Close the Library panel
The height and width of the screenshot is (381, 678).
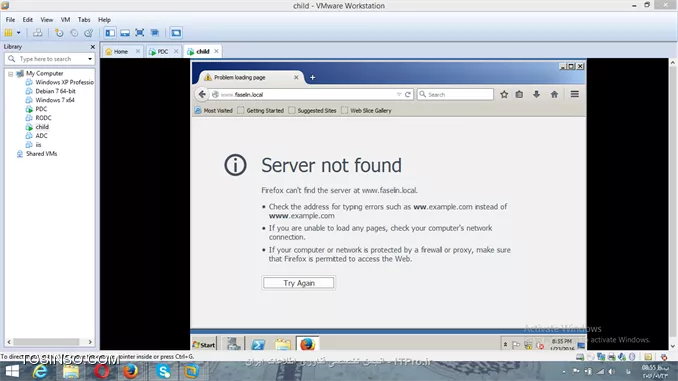pyautogui.click(x=93, y=47)
